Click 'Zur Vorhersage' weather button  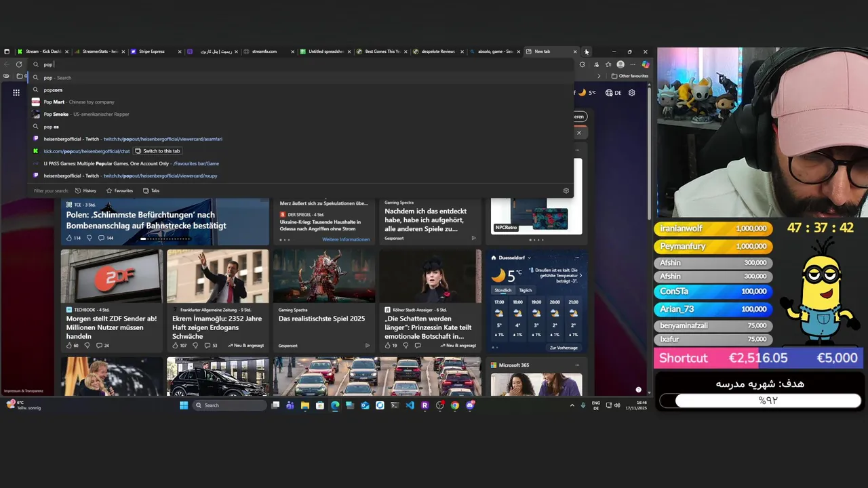pos(564,348)
